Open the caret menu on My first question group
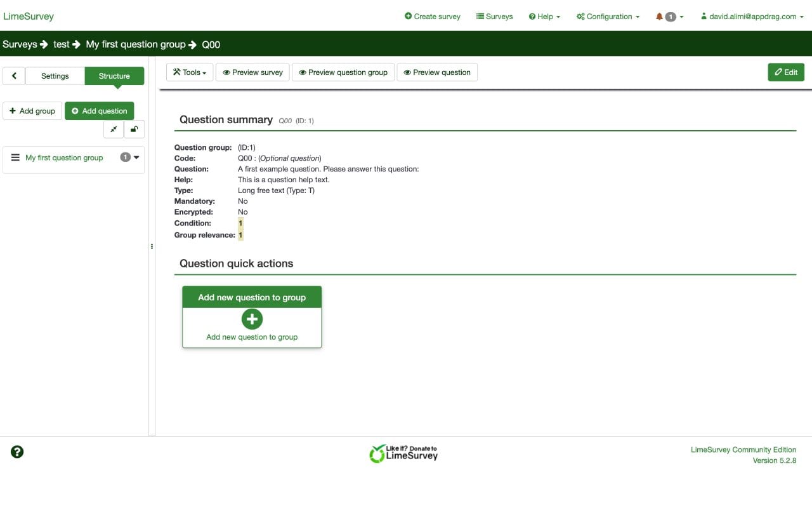 click(x=137, y=157)
